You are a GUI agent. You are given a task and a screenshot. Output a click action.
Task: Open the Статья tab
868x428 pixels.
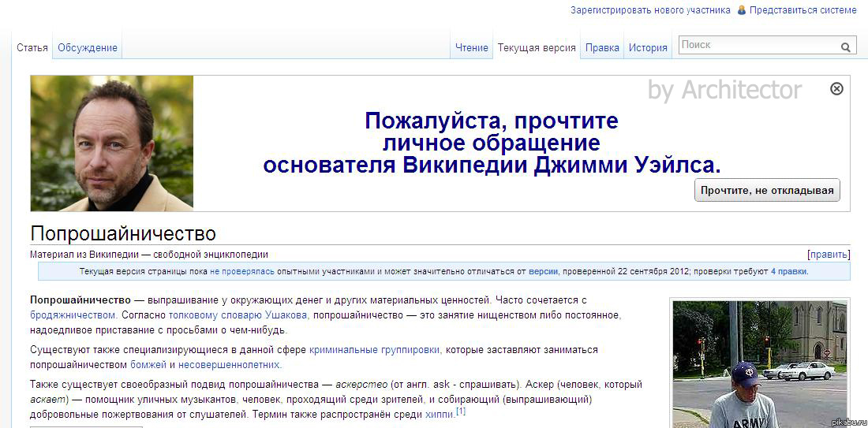[x=32, y=47]
